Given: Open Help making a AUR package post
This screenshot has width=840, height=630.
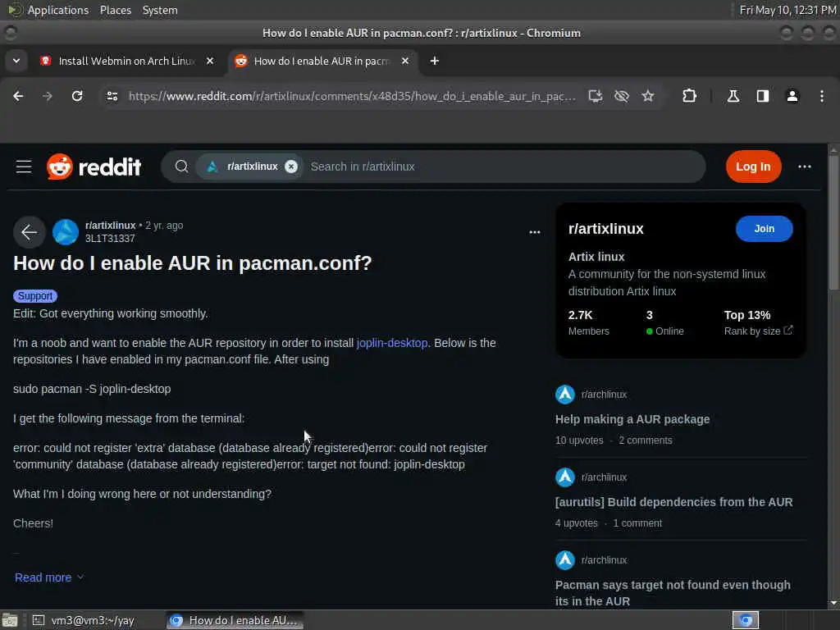Looking at the screenshot, I should point(632,419).
